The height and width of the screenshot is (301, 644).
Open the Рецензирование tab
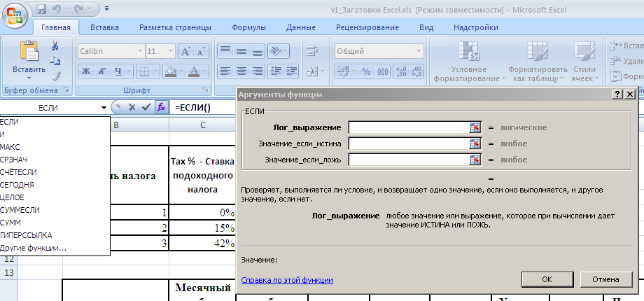point(367,27)
